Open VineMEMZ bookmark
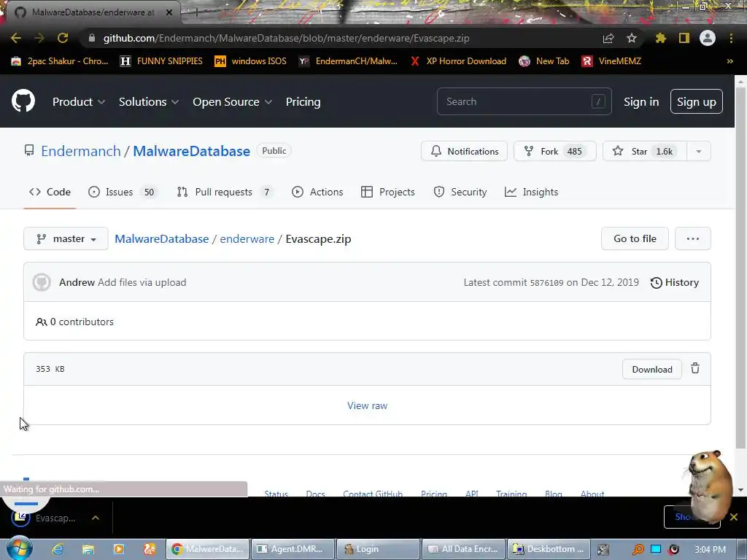Viewport: 747px width, 560px height. 612,61
